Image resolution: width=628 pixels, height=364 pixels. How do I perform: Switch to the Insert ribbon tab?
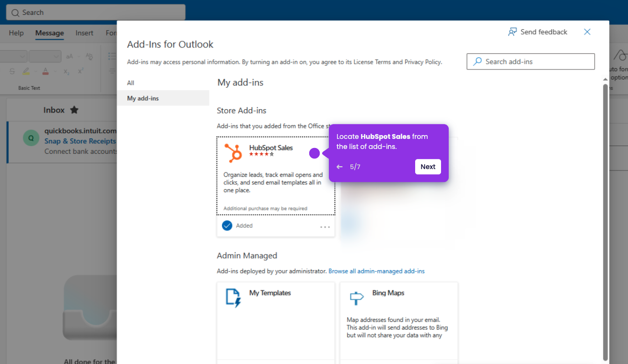(x=84, y=33)
